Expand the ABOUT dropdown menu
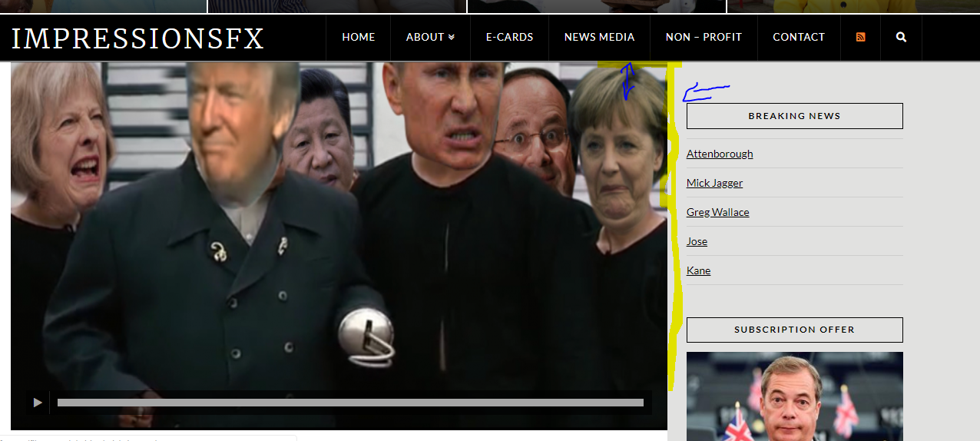Viewport: 980px width, 441px height. pos(430,37)
